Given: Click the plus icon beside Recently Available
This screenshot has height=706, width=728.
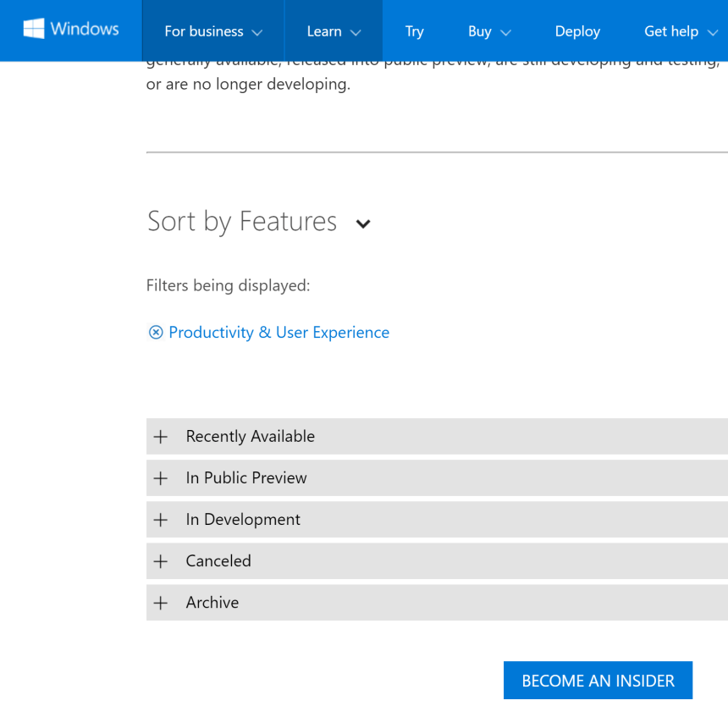Looking at the screenshot, I should tap(161, 436).
